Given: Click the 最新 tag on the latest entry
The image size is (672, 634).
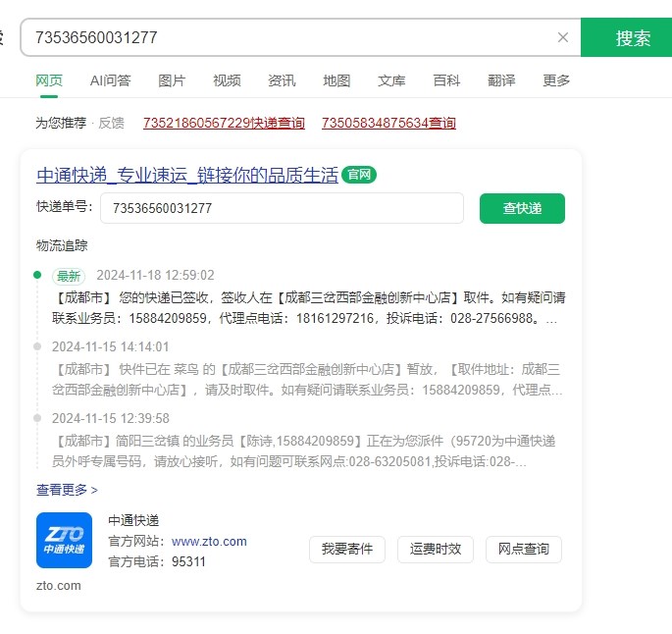Looking at the screenshot, I should point(69,276).
